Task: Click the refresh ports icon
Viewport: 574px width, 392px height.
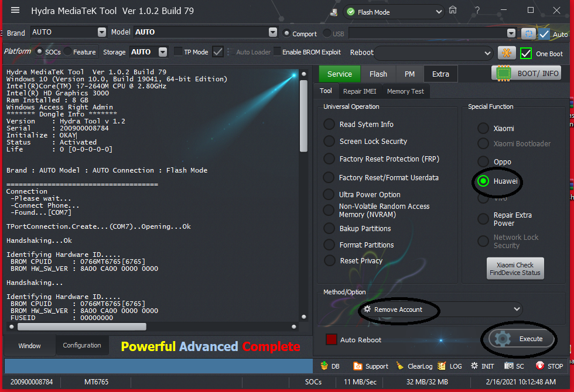Action: click(x=528, y=34)
